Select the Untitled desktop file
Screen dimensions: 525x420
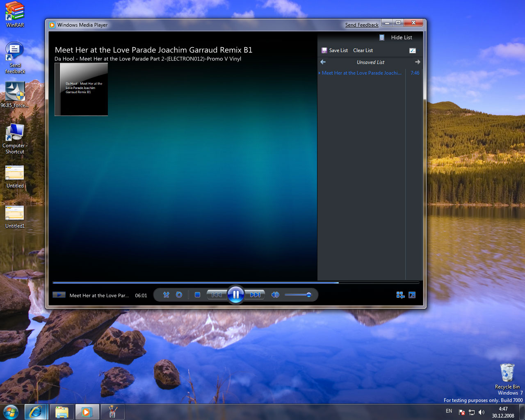[x=15, y=177]
